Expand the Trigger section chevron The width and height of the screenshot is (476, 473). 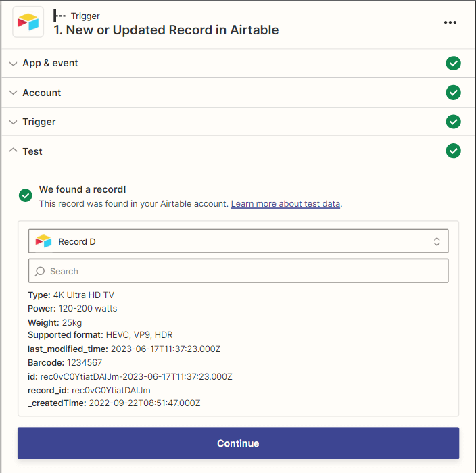(13, 122)
